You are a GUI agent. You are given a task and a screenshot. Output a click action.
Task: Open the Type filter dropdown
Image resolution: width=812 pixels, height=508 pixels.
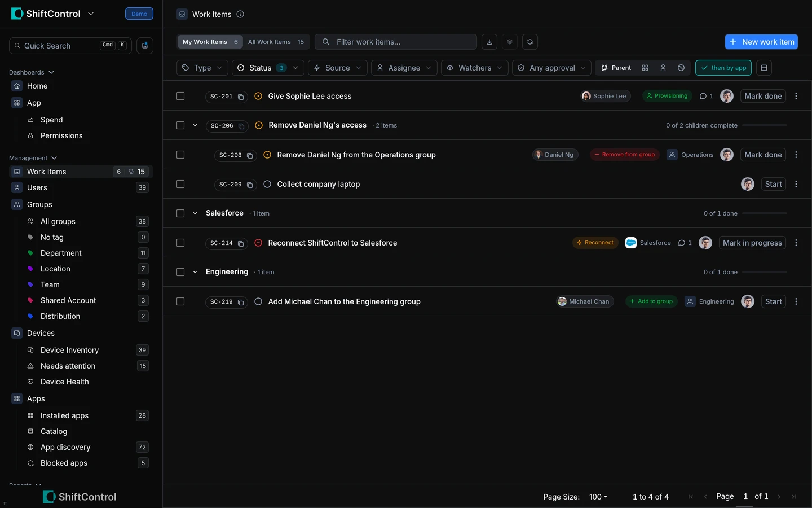[x=202, y=68]
